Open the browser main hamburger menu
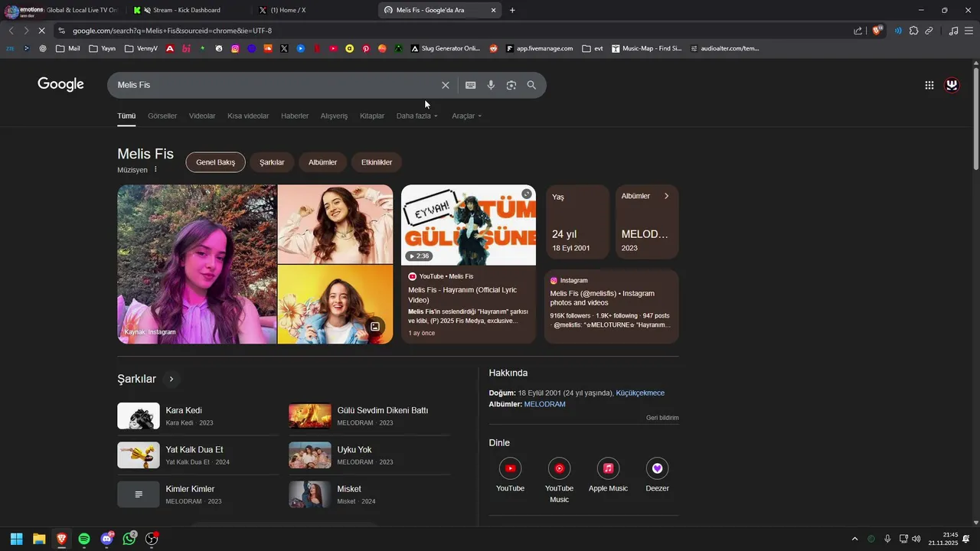The image size is (980, 551). [x=969, y=31]
